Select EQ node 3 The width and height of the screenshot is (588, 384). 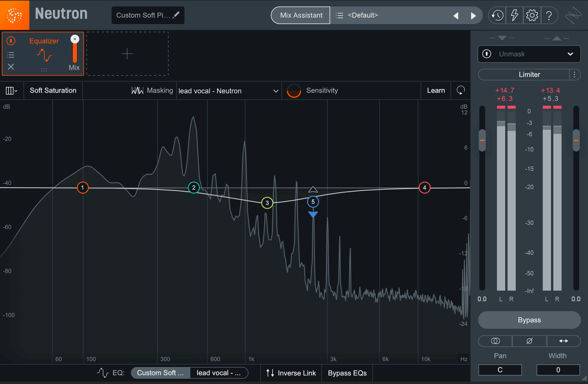tap(267, 203)
